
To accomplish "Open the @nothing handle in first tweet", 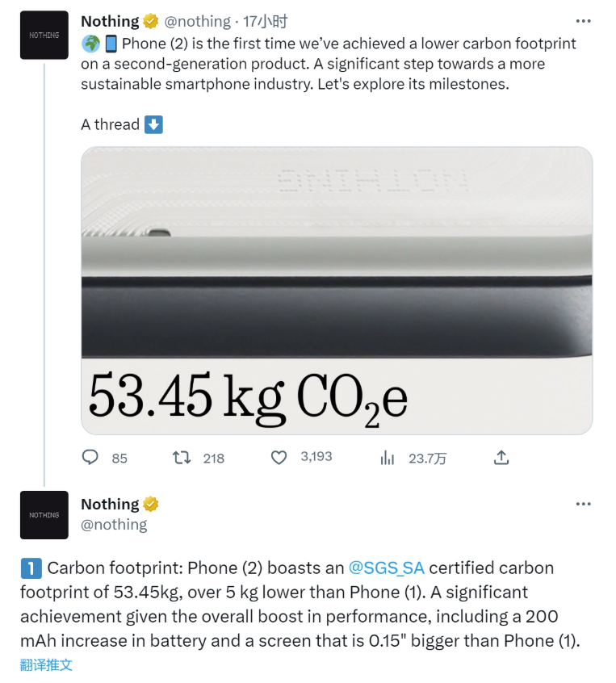I will [197, 21].
